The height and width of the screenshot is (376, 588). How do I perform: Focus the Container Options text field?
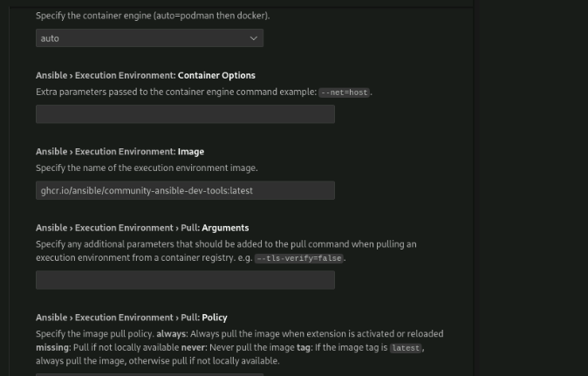185,114
